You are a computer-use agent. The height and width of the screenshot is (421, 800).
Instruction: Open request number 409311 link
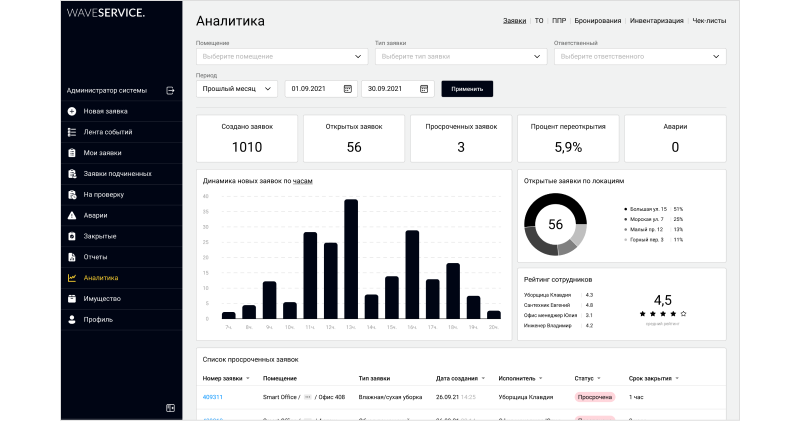(212, 397)
